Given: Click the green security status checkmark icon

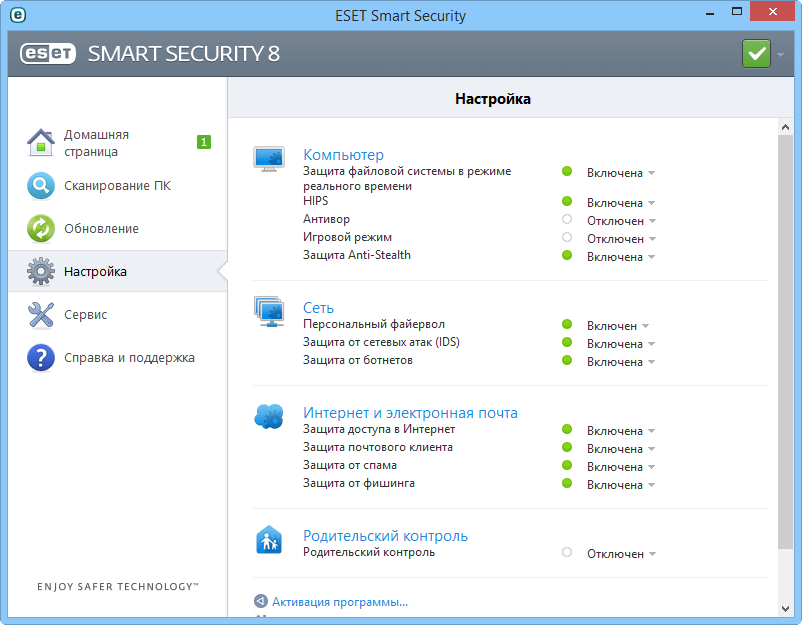Looking at the screenshot, I should click(756, 53).
